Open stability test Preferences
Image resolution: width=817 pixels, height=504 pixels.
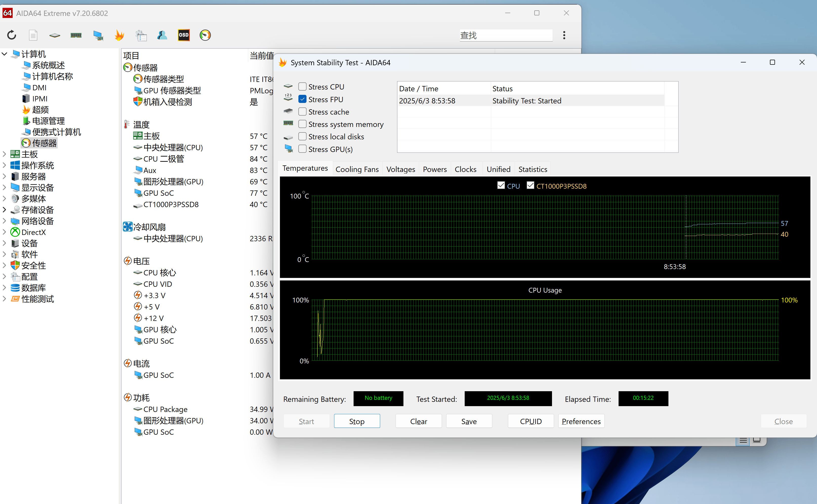pyautogui.click(x=581, y=421)
